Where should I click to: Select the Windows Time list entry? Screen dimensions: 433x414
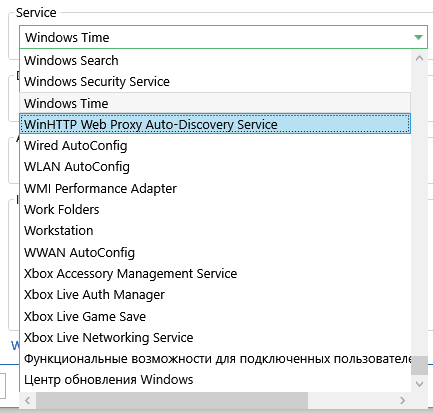(x=215, y=103)
